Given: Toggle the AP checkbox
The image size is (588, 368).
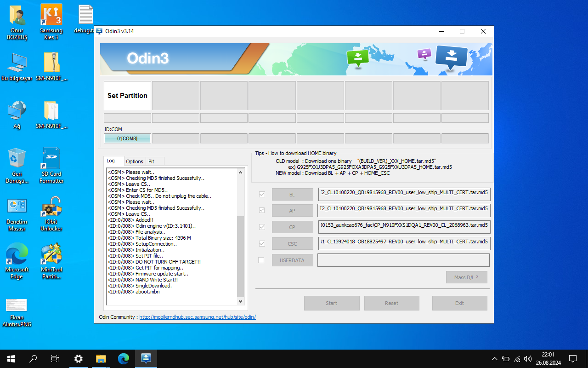Looking at the screenshot, I should click(x=262, y=210).
